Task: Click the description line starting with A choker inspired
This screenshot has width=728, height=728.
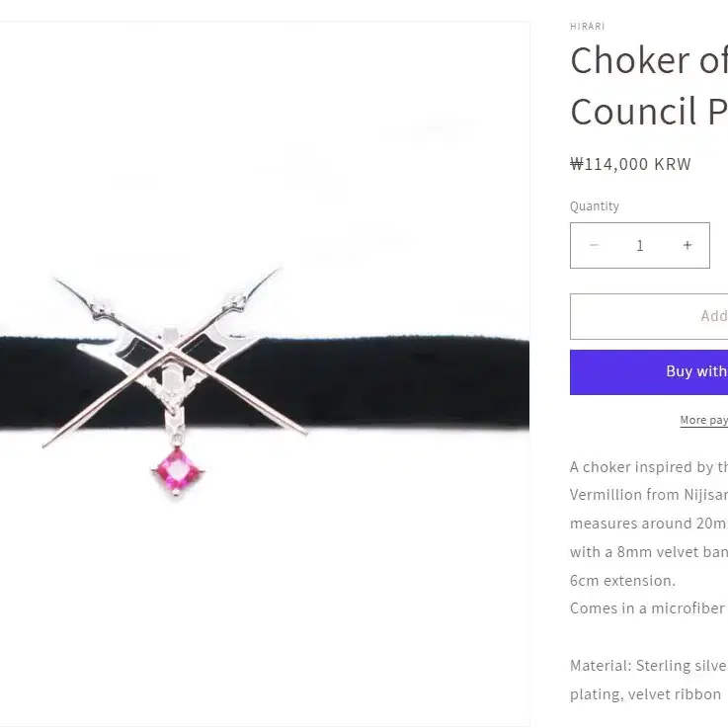Action: pos(649,467)
